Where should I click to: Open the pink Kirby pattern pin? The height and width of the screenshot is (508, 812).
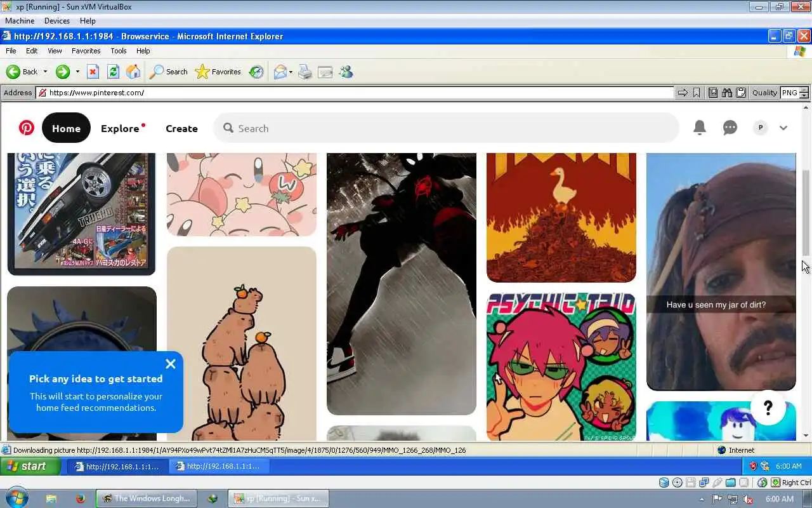242,194
